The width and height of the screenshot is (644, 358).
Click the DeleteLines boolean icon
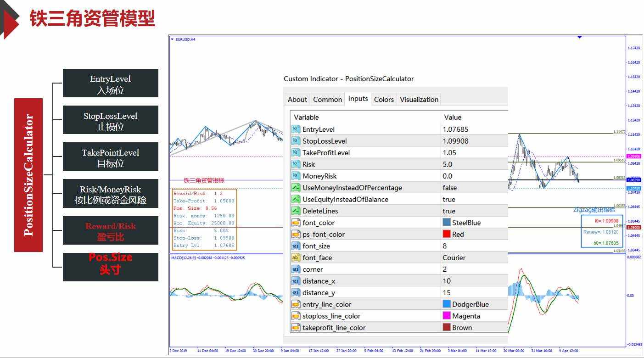pos(296,211)
